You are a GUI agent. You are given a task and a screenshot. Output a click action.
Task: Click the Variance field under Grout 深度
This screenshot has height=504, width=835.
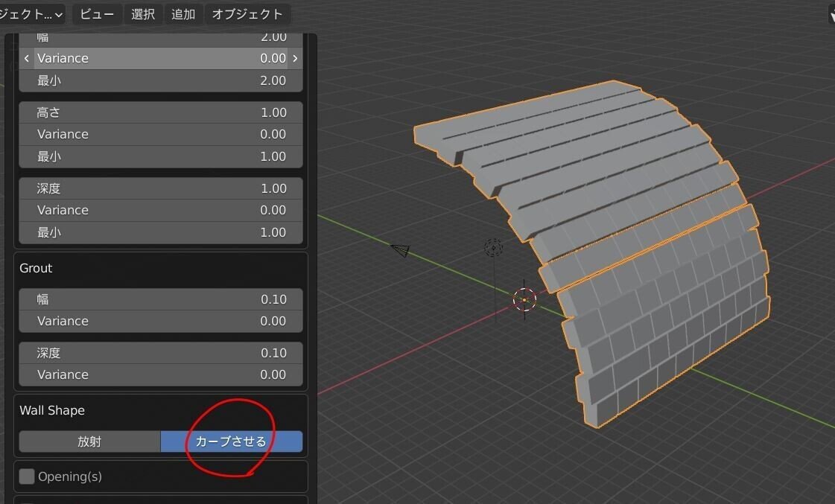tap(161, 375)
